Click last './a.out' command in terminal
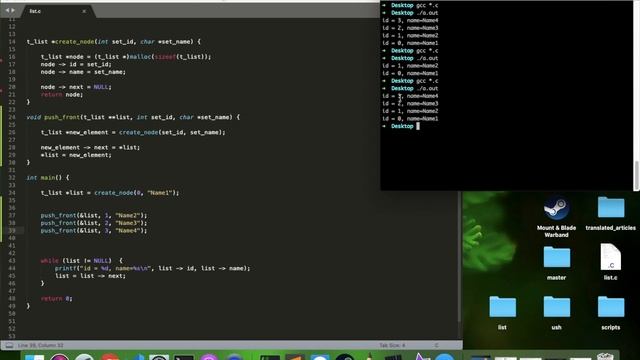 [427, 88]
